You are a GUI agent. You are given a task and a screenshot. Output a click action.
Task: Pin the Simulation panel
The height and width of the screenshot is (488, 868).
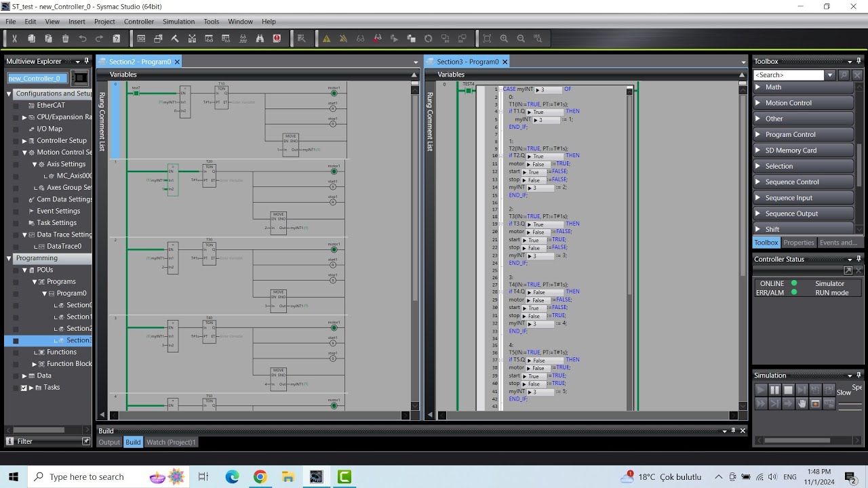[858, 375]
